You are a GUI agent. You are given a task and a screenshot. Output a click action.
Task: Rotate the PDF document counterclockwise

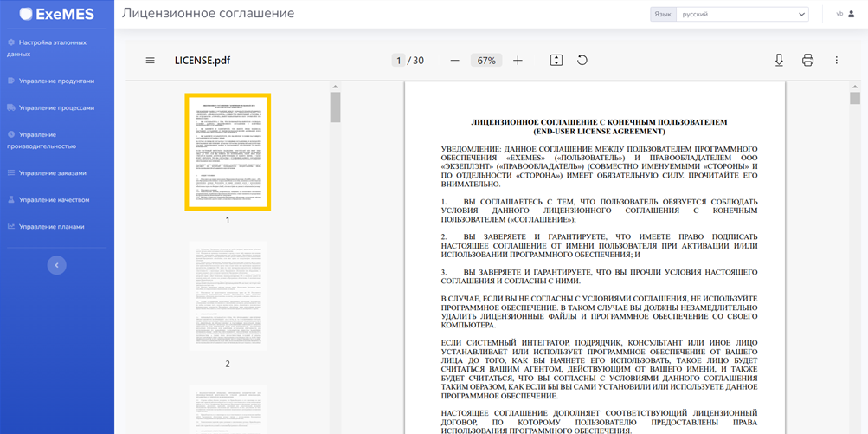582,61
